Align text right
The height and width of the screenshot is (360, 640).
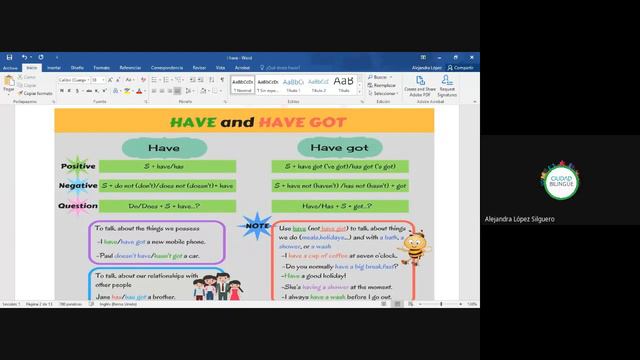tap(169, 91)
